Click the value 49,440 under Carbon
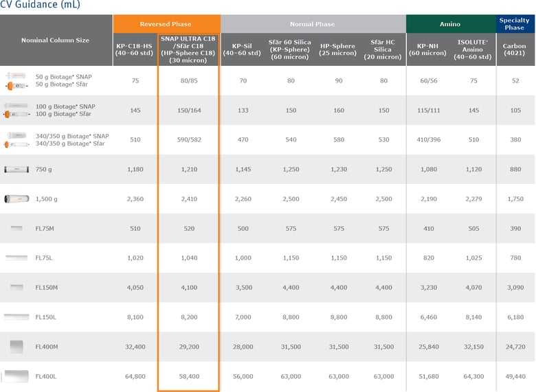The height and width of the screenshot is (392, 536). tap(515, 377)
